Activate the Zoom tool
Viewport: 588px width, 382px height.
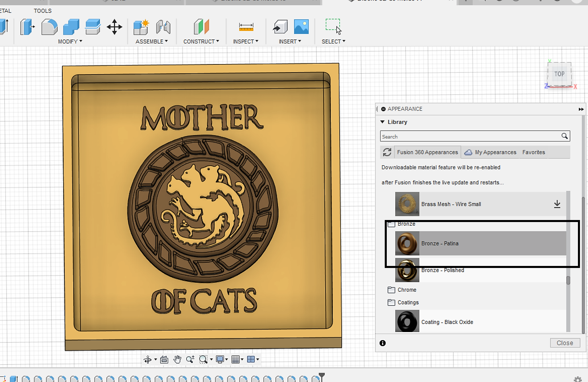(x=190, y=359)
